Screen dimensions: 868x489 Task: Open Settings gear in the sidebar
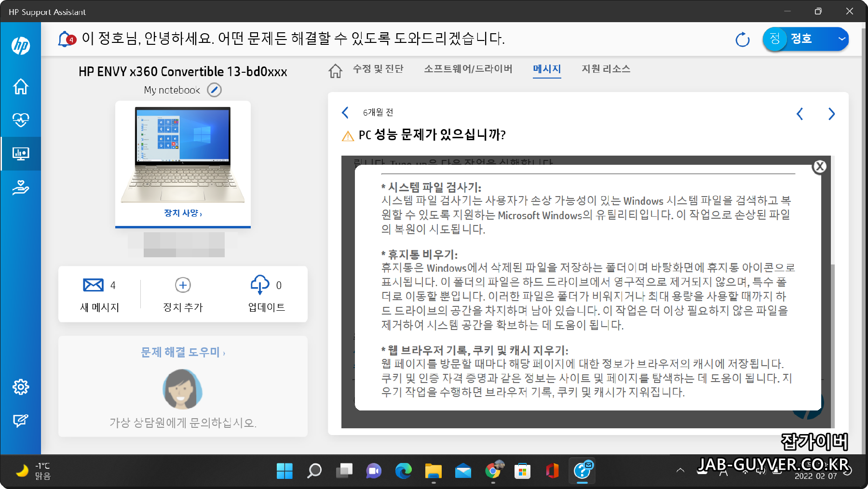pos(21,387)
